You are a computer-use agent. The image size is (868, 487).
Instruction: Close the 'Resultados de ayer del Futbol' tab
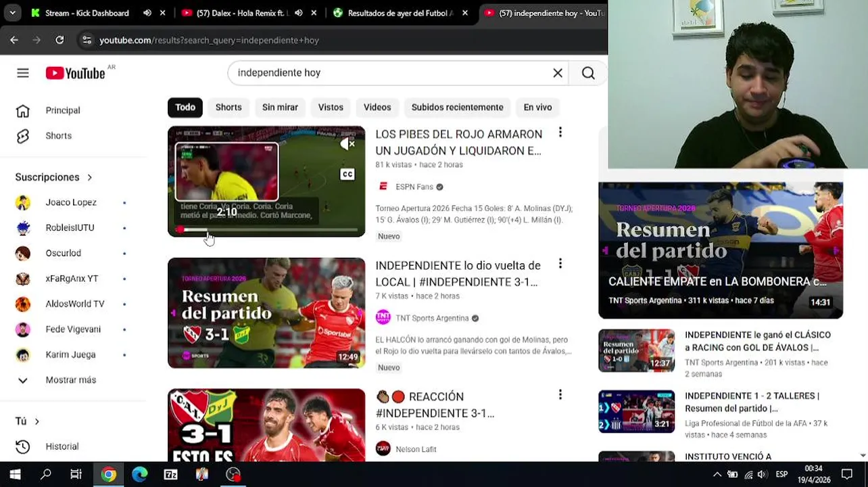point(465,13)
